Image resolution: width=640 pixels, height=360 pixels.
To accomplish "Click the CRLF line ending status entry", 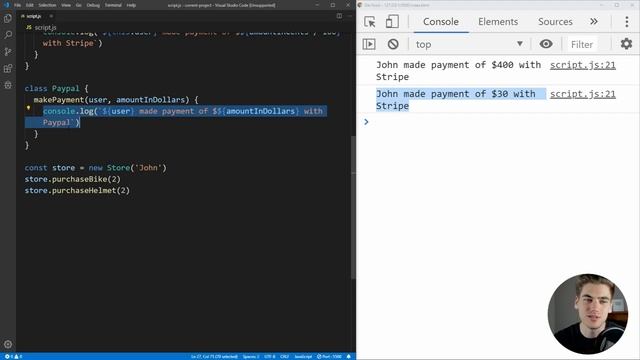I will [x=284, y=356].
